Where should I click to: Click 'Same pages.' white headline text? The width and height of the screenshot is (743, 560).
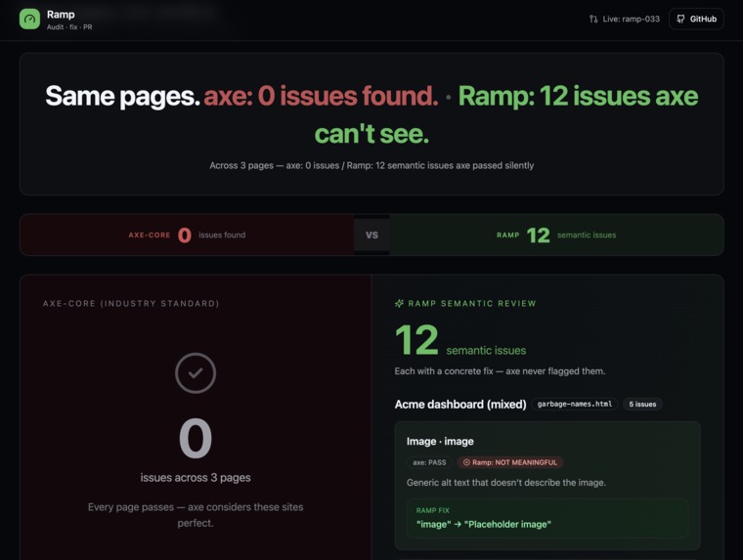[x=122, y=96]
